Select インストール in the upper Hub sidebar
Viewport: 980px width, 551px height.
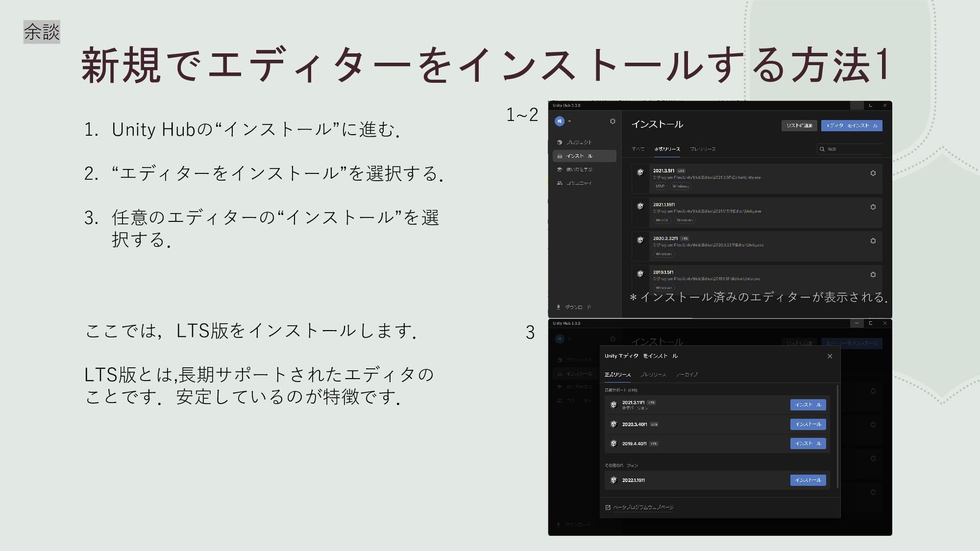[584, 156]
